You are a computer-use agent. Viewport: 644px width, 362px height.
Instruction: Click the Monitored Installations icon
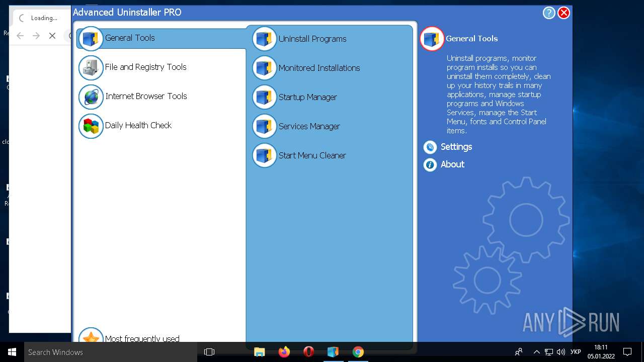point(264,68)
